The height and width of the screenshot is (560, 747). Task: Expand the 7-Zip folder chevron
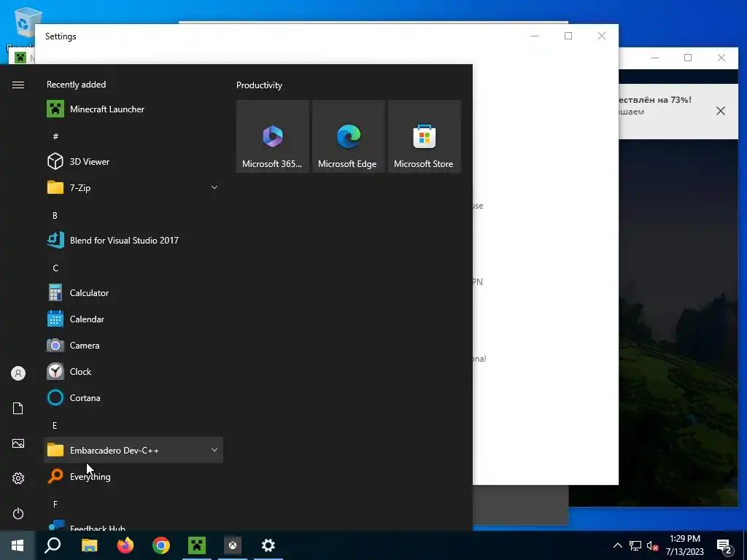pyautogui.click(x=214, y=187)
